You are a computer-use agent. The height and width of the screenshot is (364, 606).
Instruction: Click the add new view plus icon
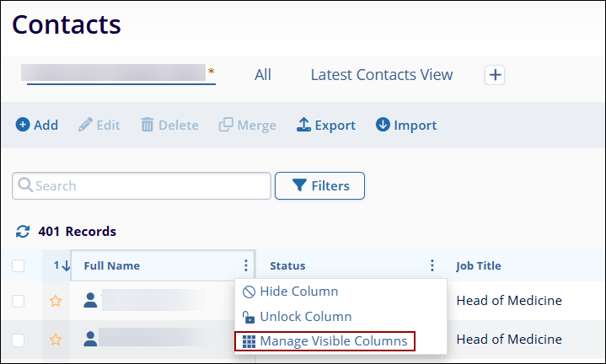[x=495, y=75]
